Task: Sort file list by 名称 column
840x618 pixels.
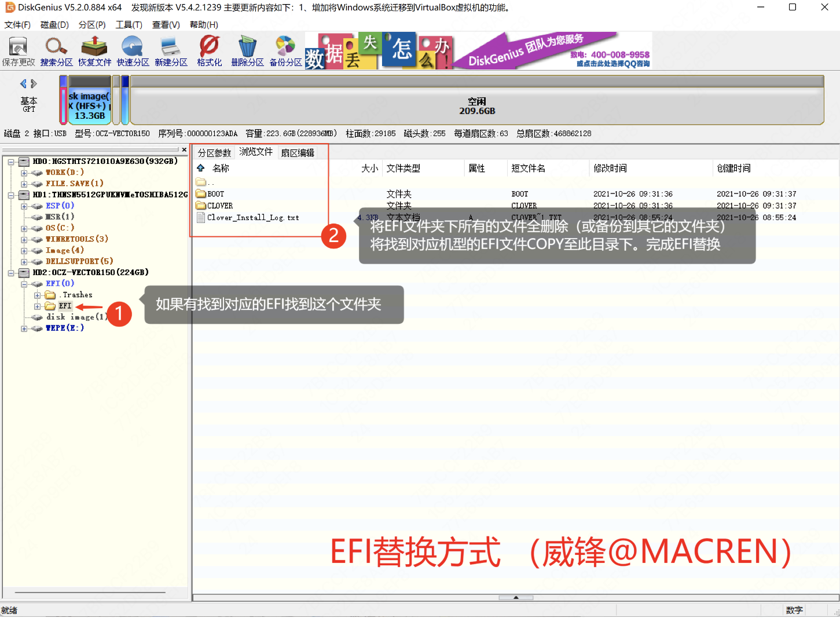Action: pyautogui.click(x=221, y=168)
